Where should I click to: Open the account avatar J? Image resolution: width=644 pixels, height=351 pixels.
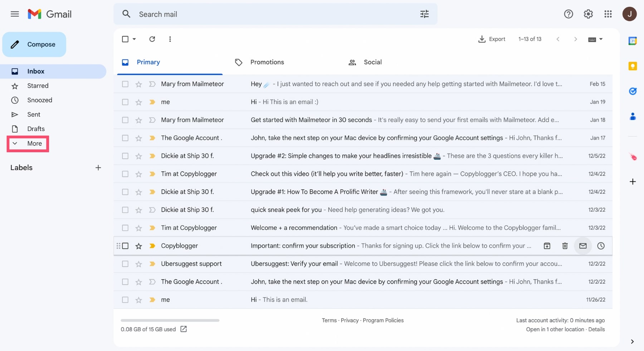click(629, 14)
